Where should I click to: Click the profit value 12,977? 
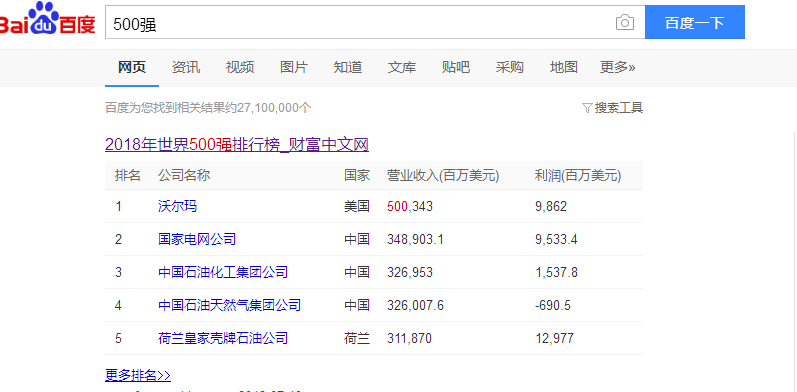(555, 338)
